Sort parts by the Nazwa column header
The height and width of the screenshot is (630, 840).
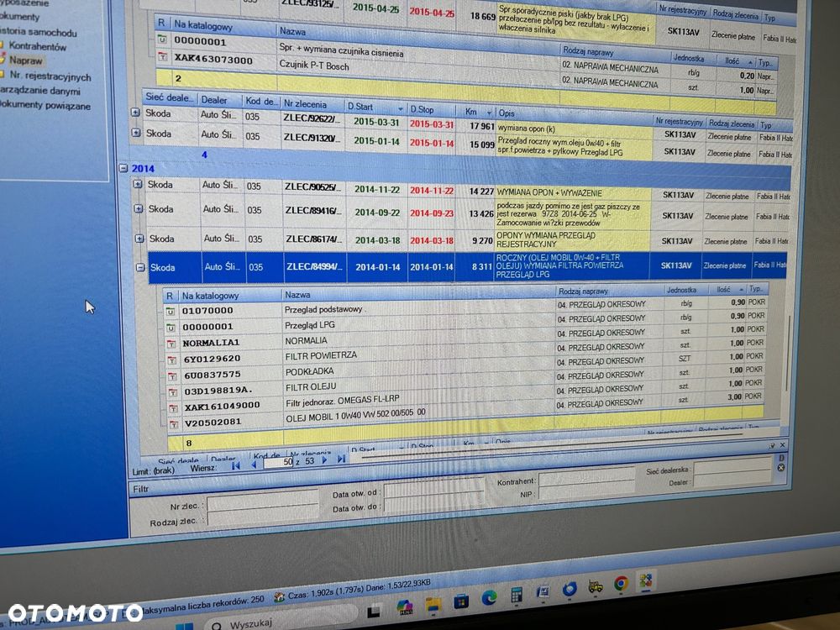pyautogui.click(x=418, y=293)
